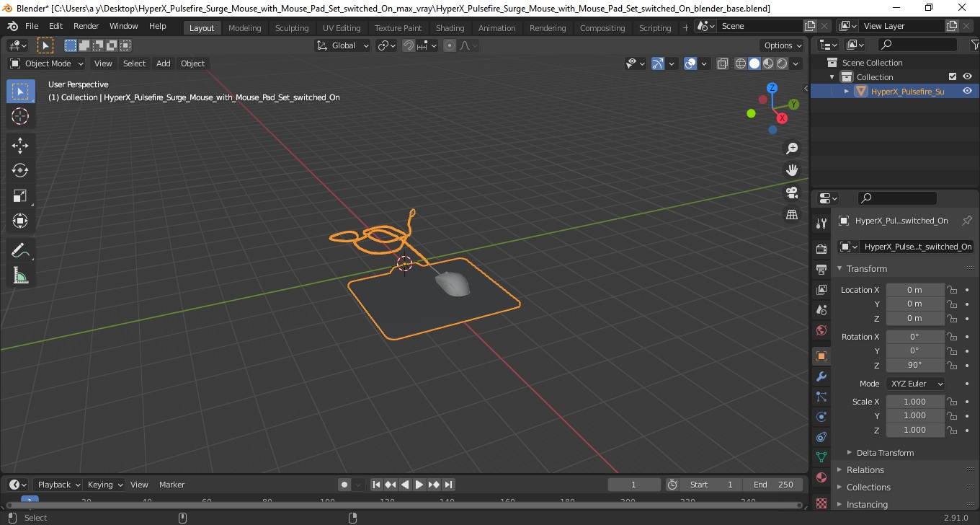Switch to the UV Editing workspace tab
Screen dimensions: 980x525
pyautogui.click(x=342, y=27)
